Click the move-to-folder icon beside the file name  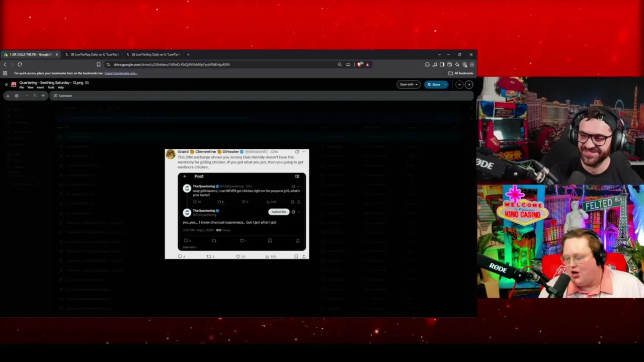coord(87,82)
